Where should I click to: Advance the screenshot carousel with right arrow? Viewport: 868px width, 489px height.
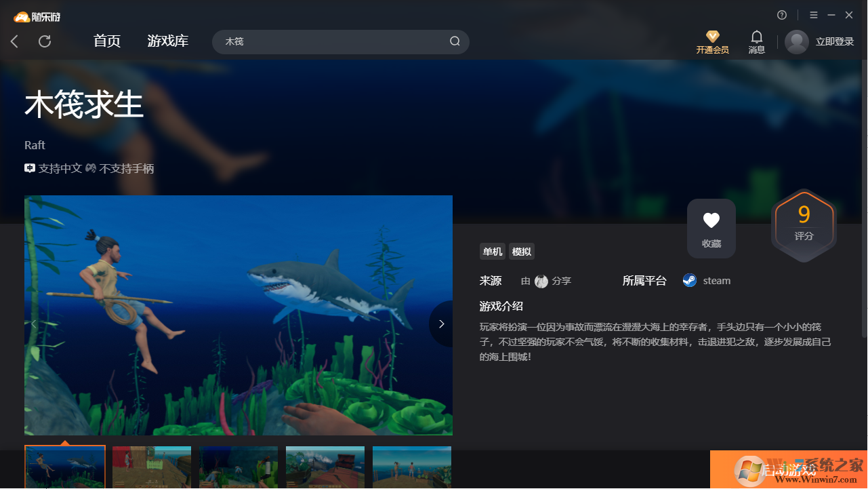441,324
